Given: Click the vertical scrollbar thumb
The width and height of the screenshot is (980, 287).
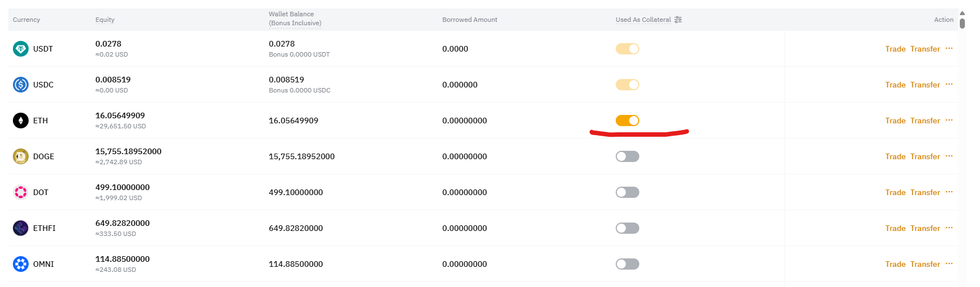Looking at the screenshot, I should [x=962, y=24].
